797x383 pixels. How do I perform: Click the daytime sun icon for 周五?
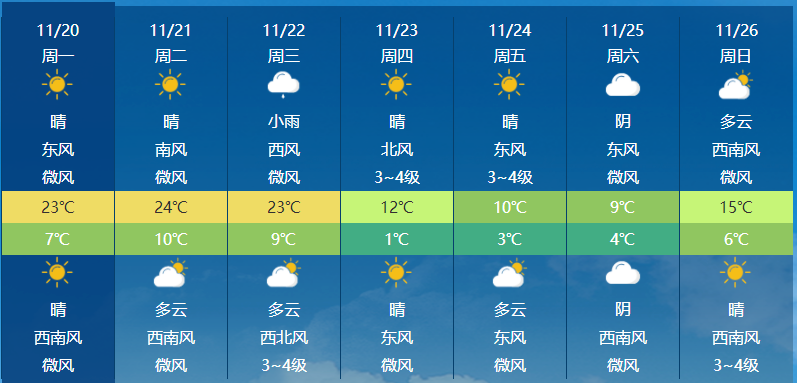[509, 84]
